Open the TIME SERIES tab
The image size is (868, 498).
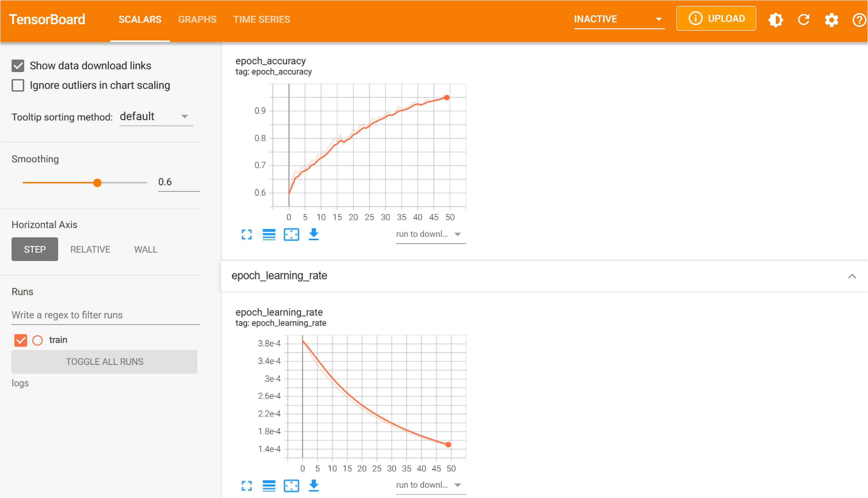(262, 20)
